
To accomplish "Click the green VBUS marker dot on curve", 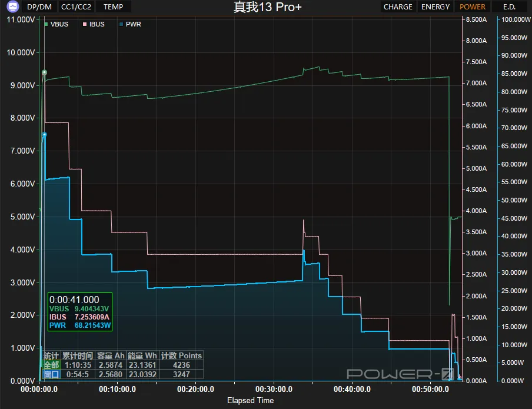I will pyautogui.click(x=44, y=72).
